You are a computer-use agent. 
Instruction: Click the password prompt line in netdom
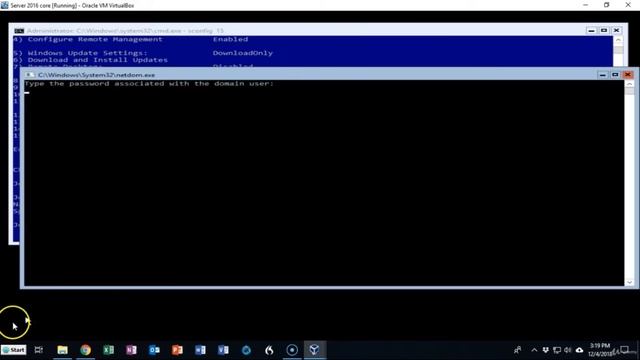click(149, 84)
